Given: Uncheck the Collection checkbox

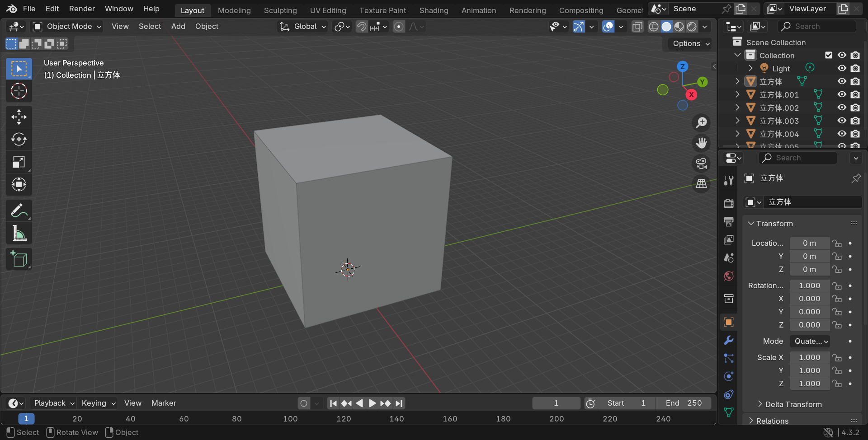Looking at the screenshot, I should [829, 55].
